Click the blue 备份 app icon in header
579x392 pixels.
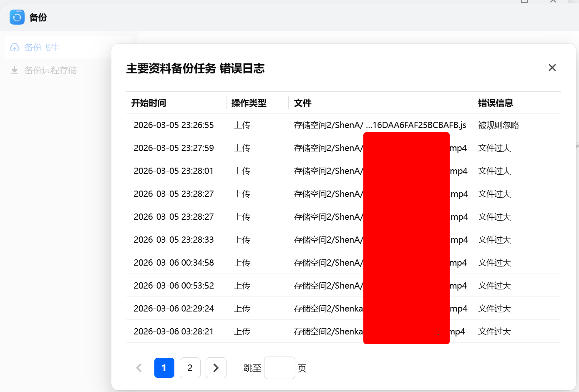[x=17, y=17]
